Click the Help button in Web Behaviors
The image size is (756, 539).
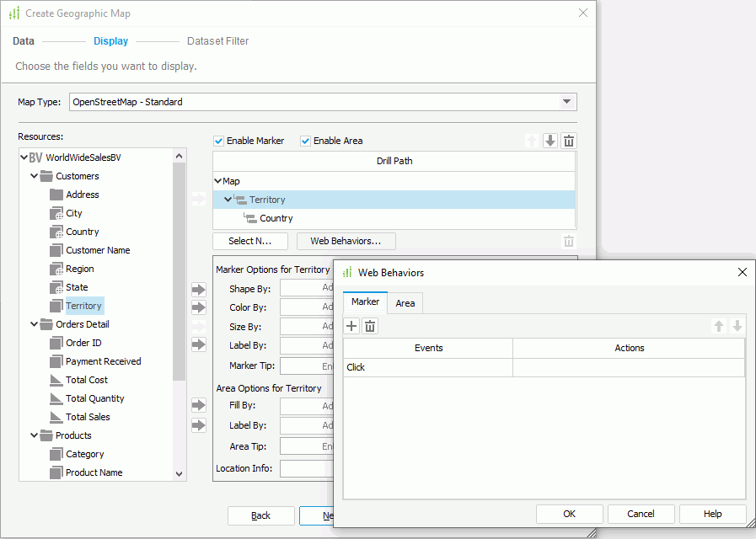click(x=712, y=513)
